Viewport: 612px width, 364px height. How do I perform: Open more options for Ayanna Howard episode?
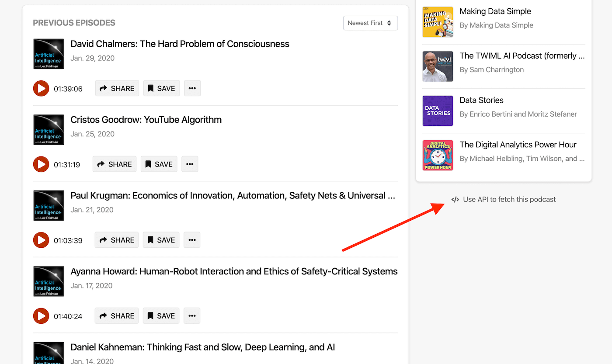click(x=192, y=316)
